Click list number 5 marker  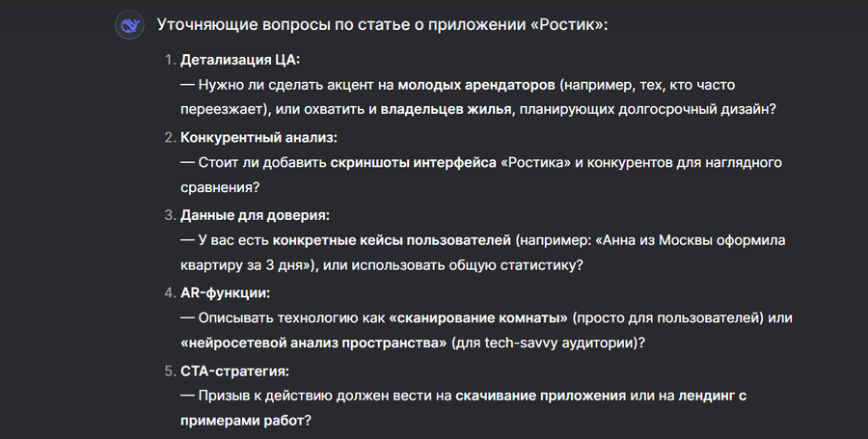[x=169, y=370]
